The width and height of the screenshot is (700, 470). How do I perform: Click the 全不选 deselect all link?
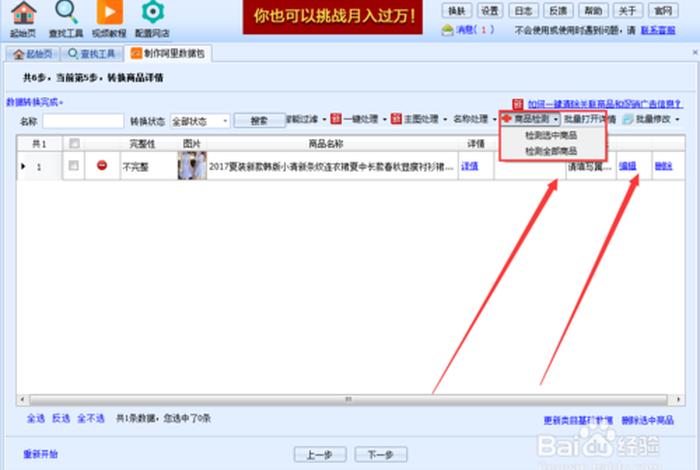click(91, 418)
